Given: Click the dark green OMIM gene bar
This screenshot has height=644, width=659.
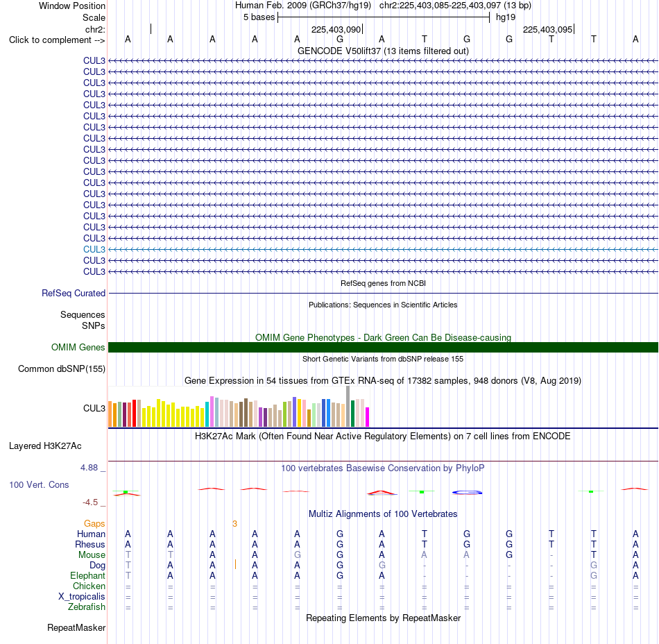Looking at the screenshot, I should pos(383,347).
